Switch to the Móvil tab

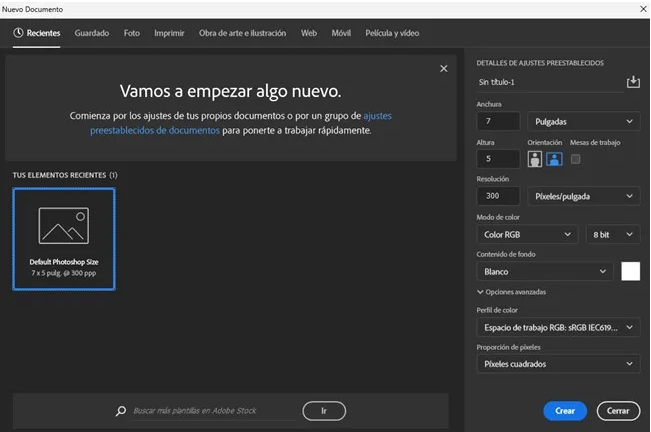click(x=341, y=33)
